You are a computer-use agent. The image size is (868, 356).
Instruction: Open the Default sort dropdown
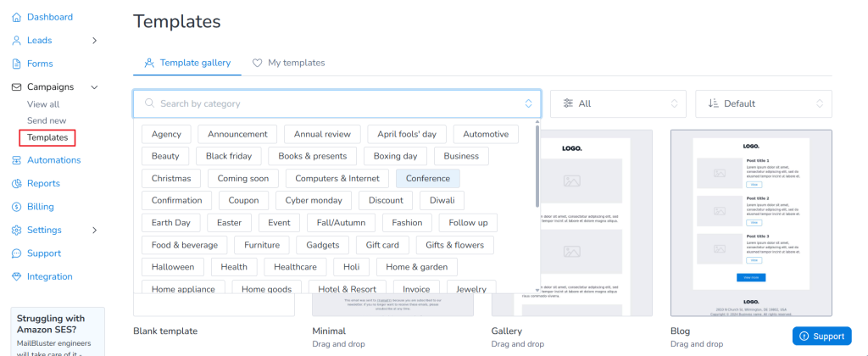click(764, 103)
